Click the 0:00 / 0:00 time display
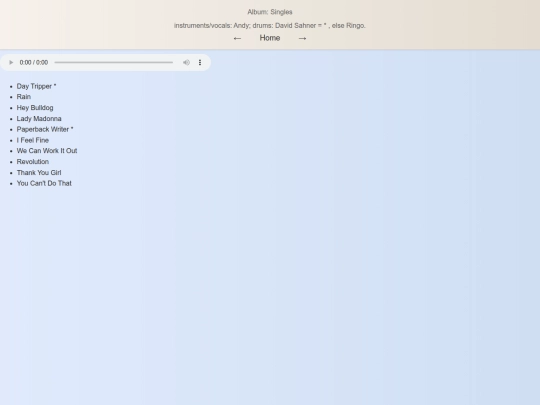 [34, 62]
